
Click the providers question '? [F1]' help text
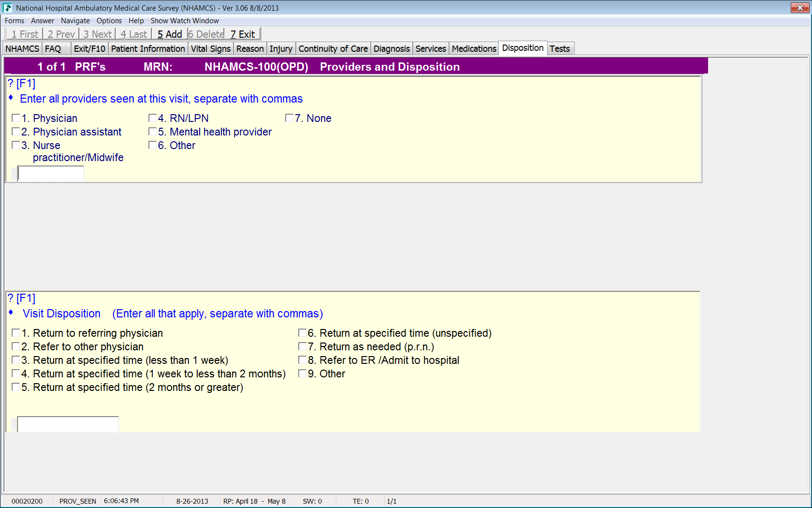tap(22, 84)
